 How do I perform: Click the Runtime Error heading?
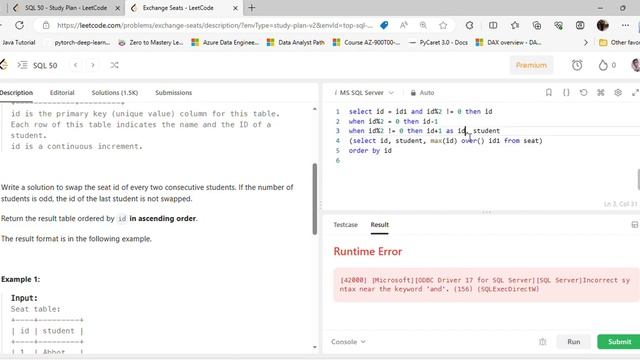click(368, 251)
